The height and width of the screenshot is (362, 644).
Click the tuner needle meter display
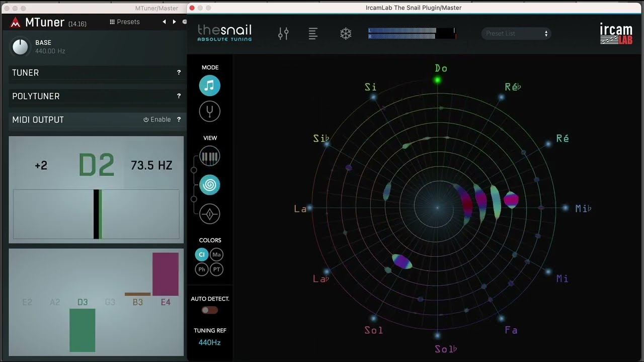click(x=96, y=214)
